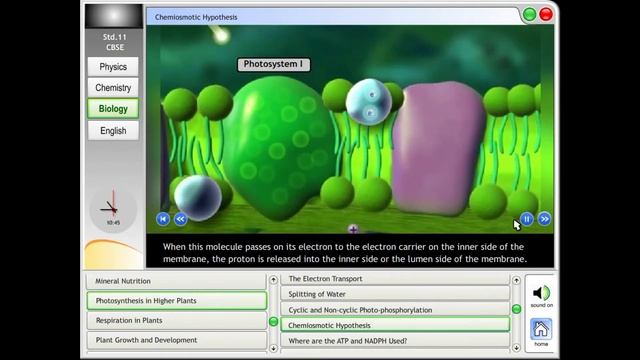Click topic list scroll up arrow
This screenshot has height=360, width=640.
(516, 280)
